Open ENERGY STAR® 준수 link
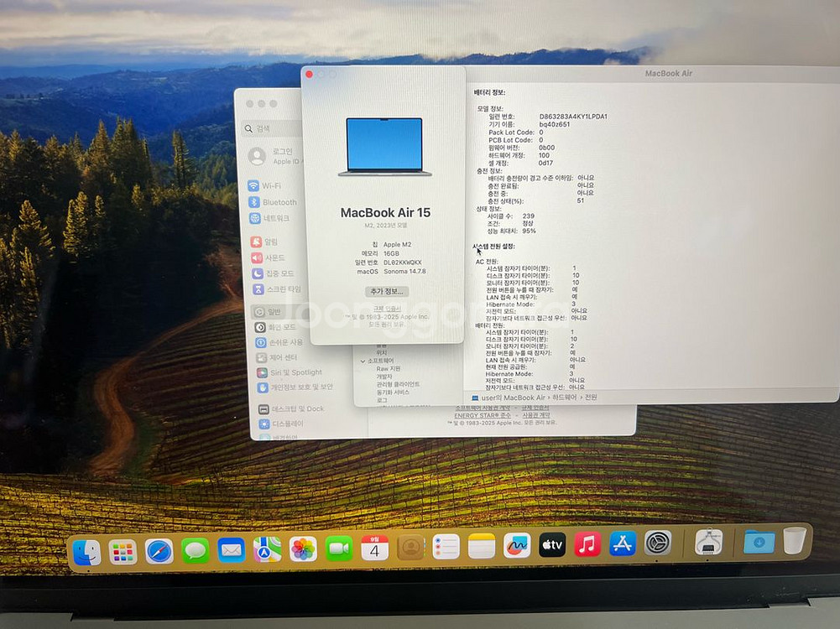 pyautogui.click(x=483, y=415)
